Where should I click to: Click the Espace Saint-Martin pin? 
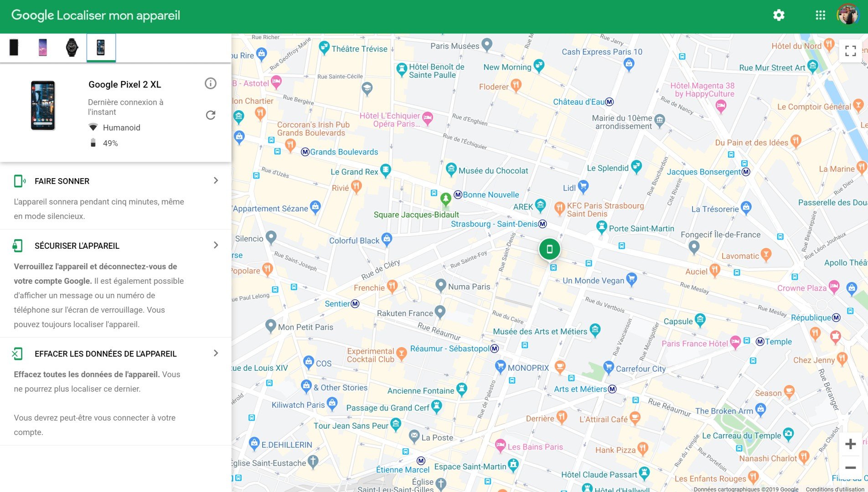513,465
